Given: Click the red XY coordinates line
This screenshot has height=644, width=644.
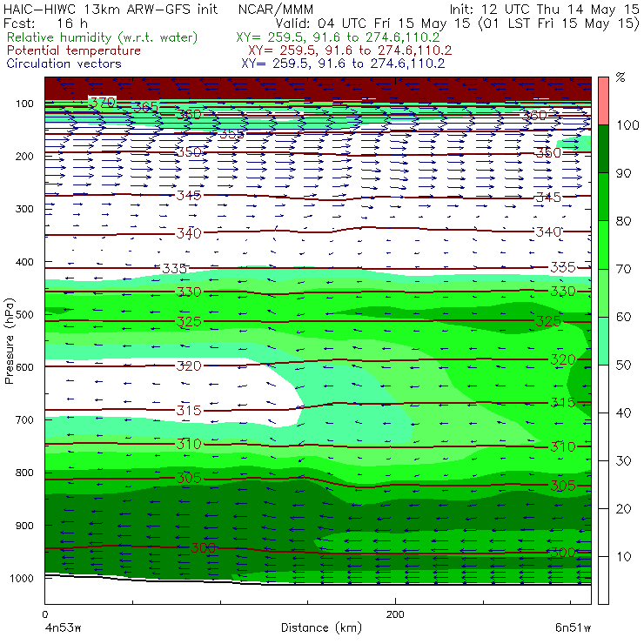Looking at the screenshot, I should pos(350,50).
